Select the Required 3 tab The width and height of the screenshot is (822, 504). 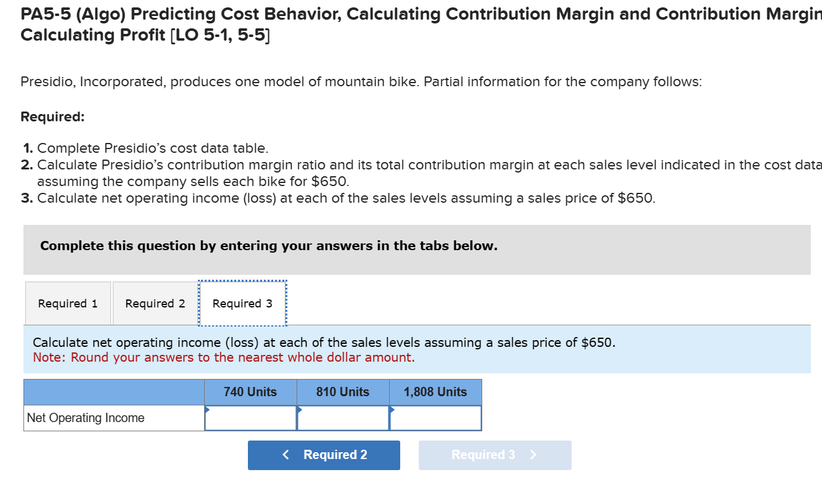242,303
